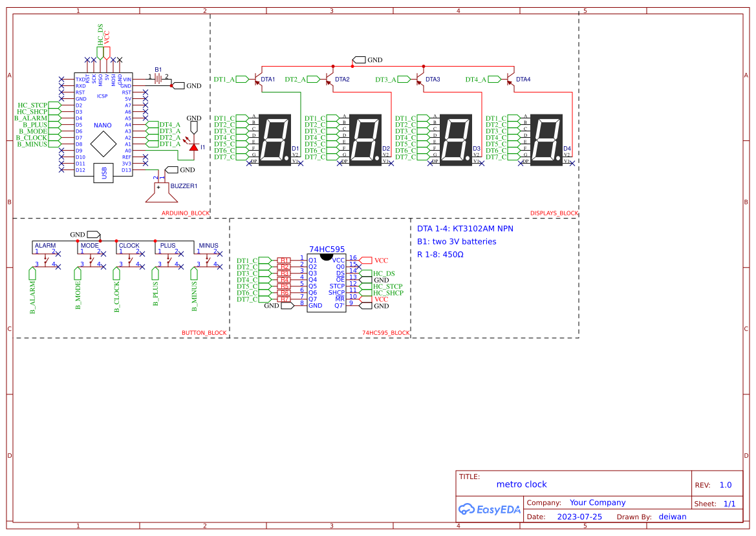This screenshot has width=756, height=536.
Task: Click the Sheet value 1/1
Action: tap(729, 504)
